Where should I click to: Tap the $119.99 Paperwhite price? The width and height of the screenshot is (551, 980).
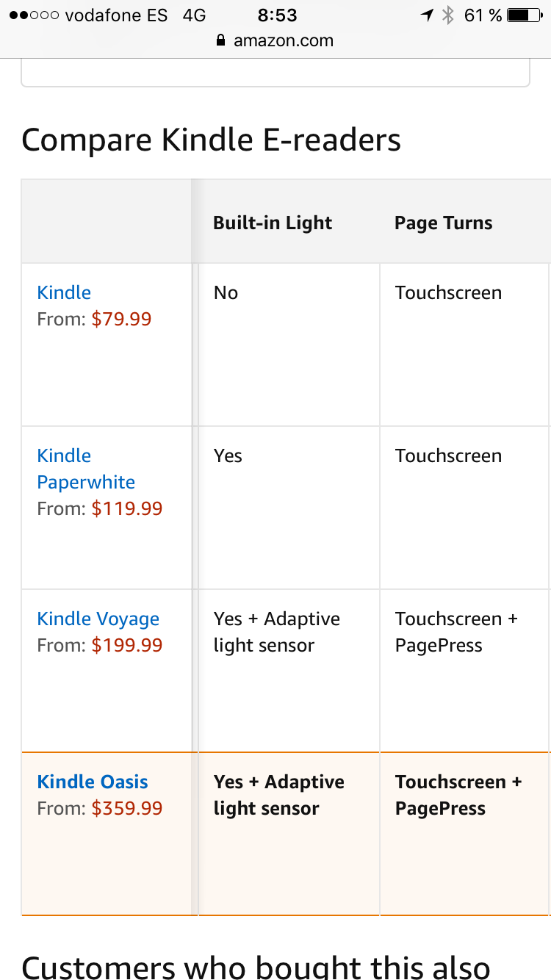coord(127,508)
